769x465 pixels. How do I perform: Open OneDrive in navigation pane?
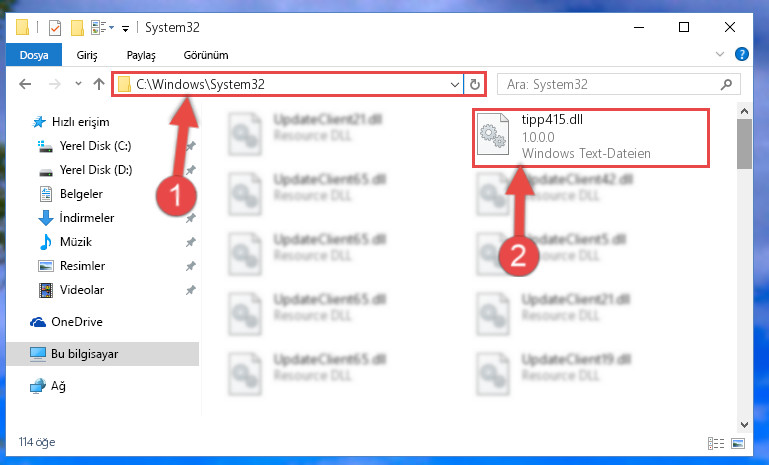pyautogui.click(x=77, y=322)
